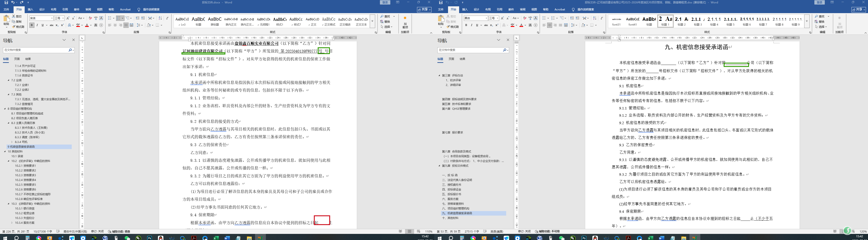Toggle bullet list in right Word window
This screenshot has width=868, height=240.
tap(544, 18)
